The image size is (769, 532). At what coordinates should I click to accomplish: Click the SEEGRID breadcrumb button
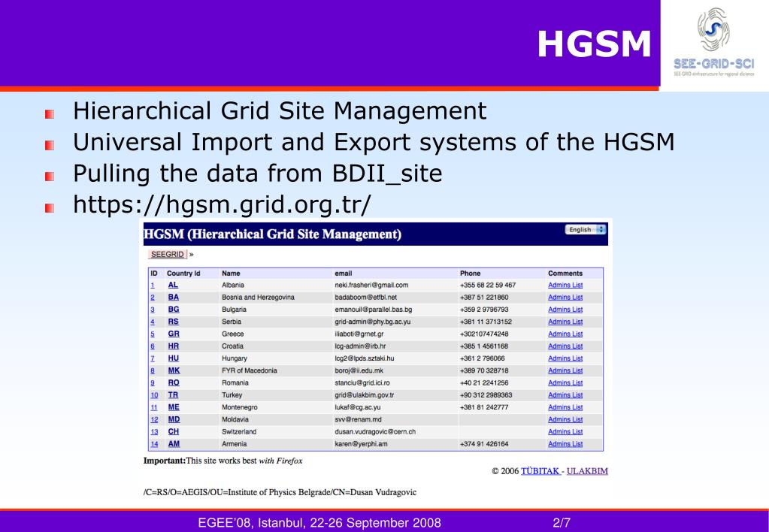pos(167,255)
